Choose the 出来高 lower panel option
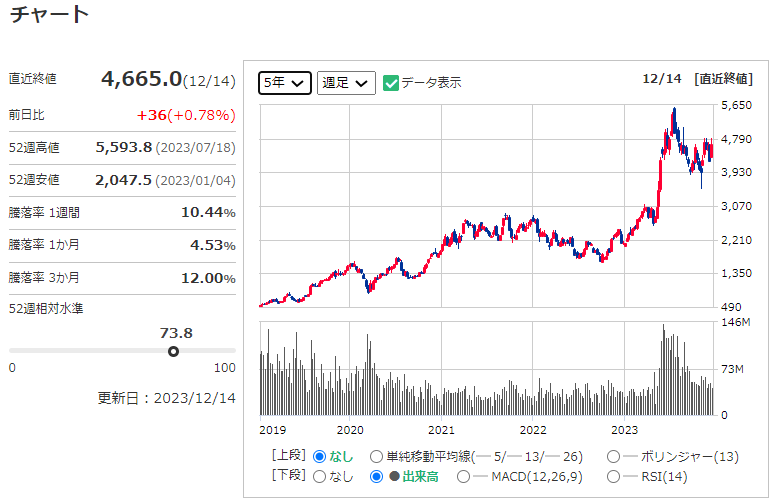 click(x=377, y=477)
